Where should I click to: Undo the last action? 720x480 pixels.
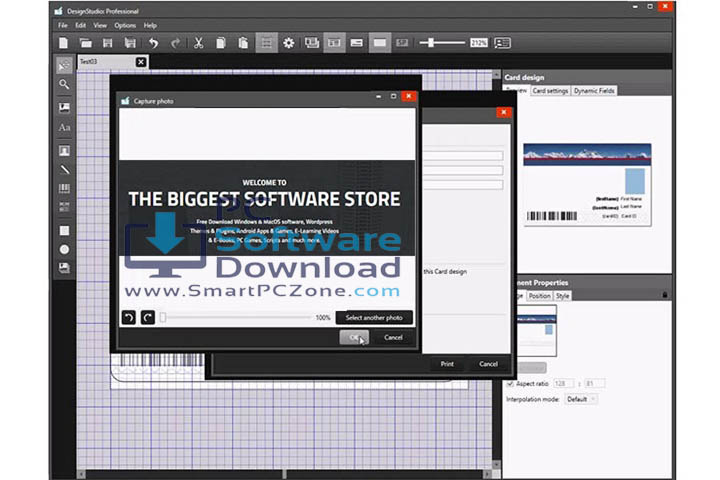click(x=153, y=43)
